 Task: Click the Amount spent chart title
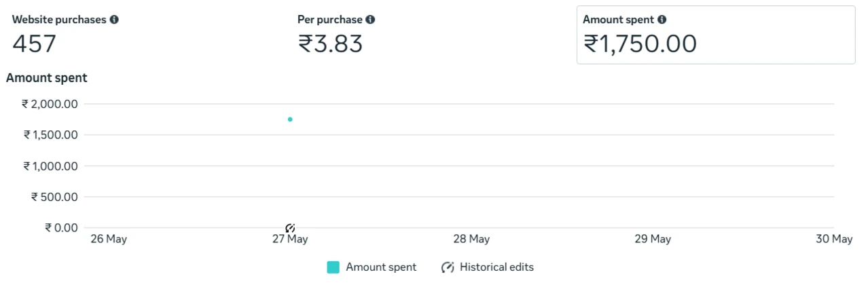pyautogui.click(x=47, y=78)
